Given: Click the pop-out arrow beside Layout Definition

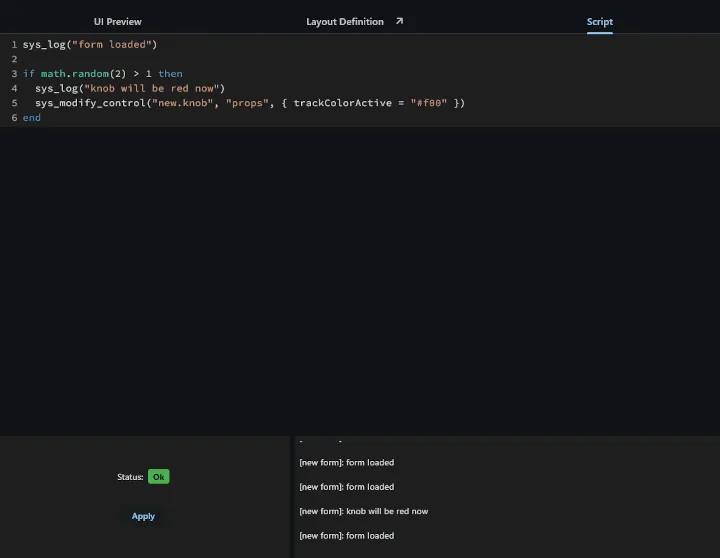Looking at the screenshot, I should (399, 21).
